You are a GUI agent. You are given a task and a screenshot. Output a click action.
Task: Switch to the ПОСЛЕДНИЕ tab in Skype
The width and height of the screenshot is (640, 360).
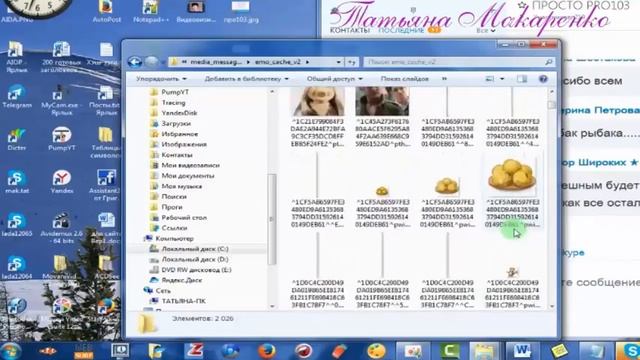pos(401,31)
